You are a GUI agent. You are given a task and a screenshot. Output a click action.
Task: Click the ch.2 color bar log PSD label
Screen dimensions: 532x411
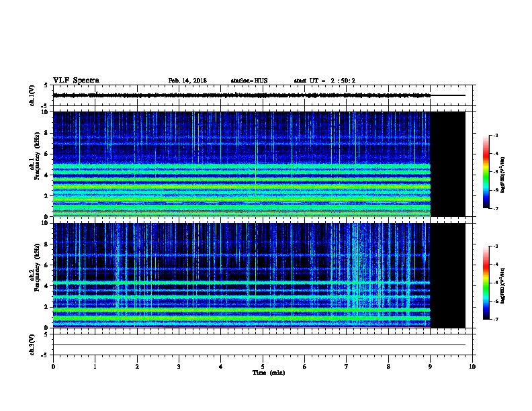coord(502,285)
